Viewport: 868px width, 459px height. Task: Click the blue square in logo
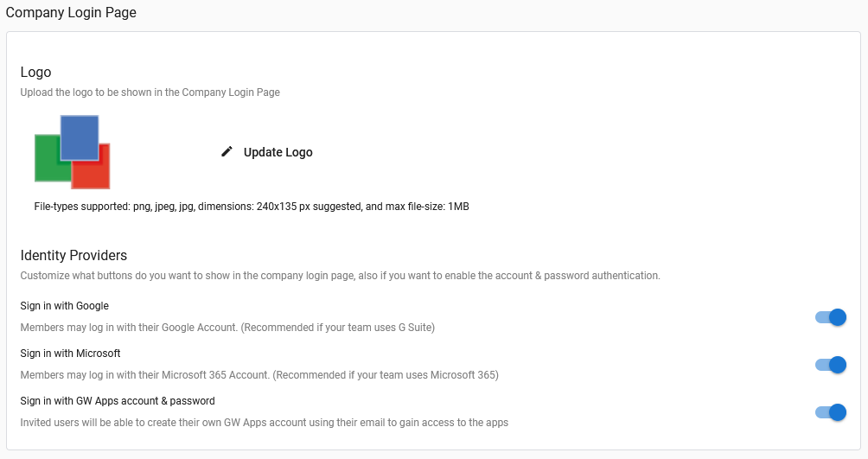coord(80,137)
